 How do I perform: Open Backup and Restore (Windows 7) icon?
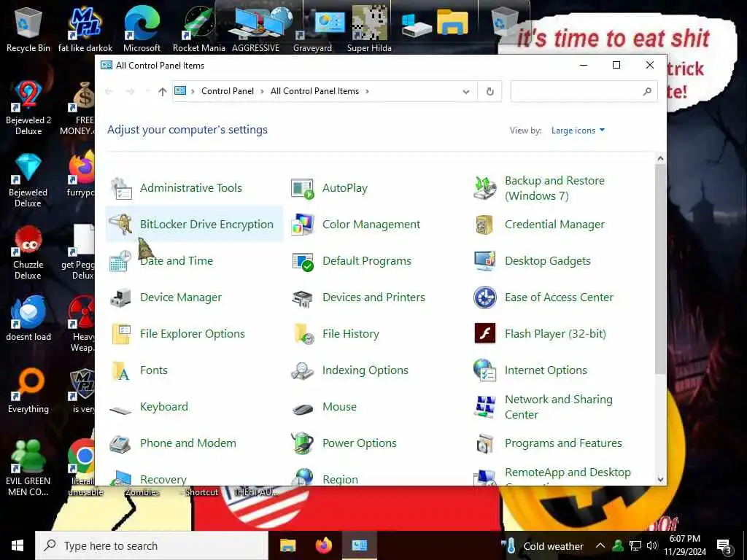coord(485,188)
